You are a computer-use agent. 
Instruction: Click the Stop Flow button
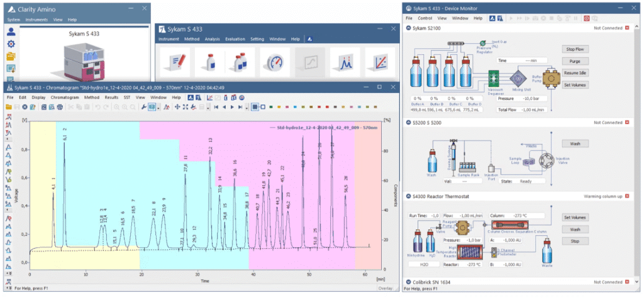pyautogui.click(x=575, y=49)
